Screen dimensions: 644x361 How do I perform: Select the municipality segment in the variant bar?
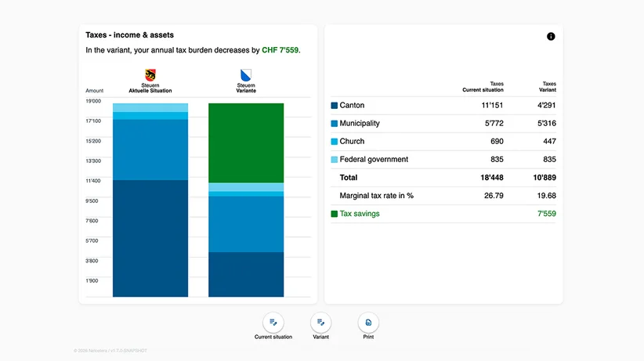(x=246, y=224)
